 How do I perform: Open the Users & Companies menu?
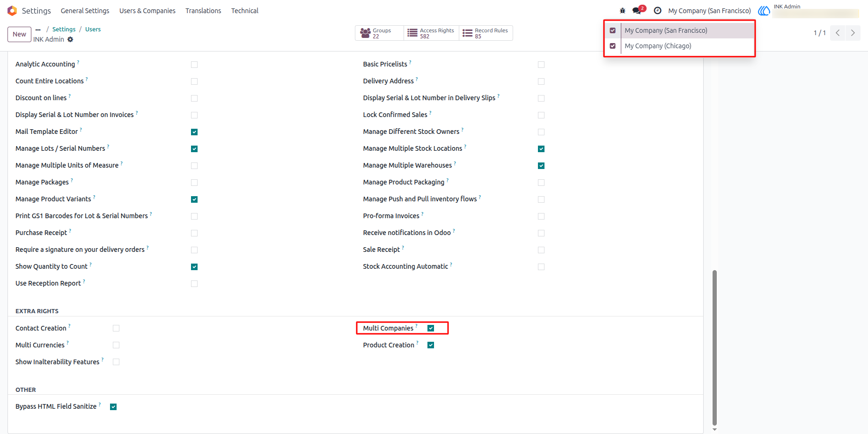coord(147,11)
